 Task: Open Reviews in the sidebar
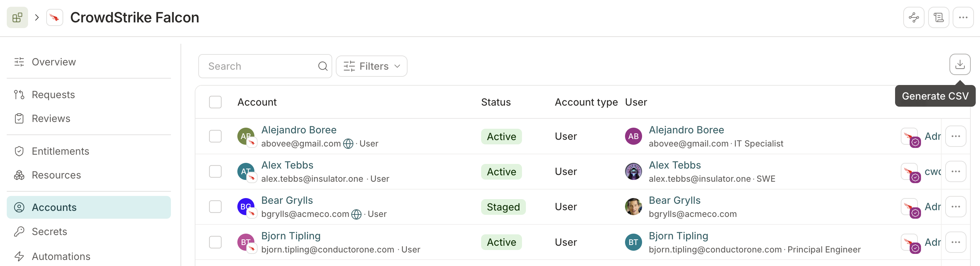[88, 119]
